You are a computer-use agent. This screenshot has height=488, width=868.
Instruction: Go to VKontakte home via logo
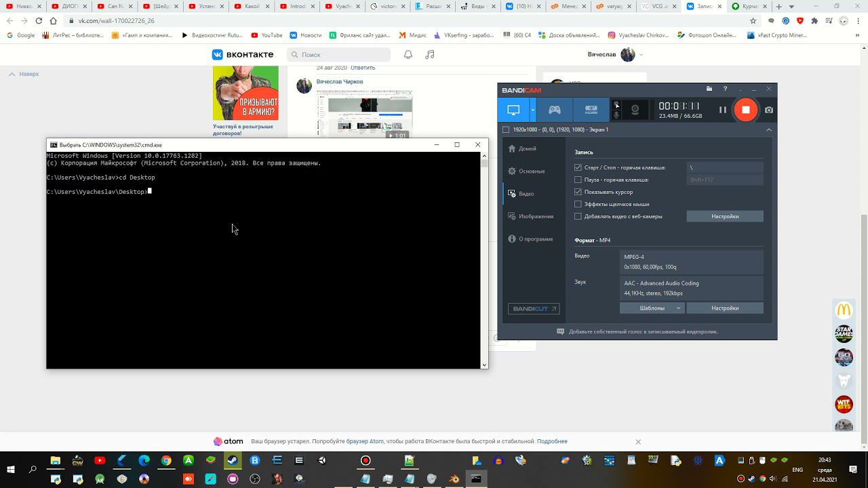[243, 55]
